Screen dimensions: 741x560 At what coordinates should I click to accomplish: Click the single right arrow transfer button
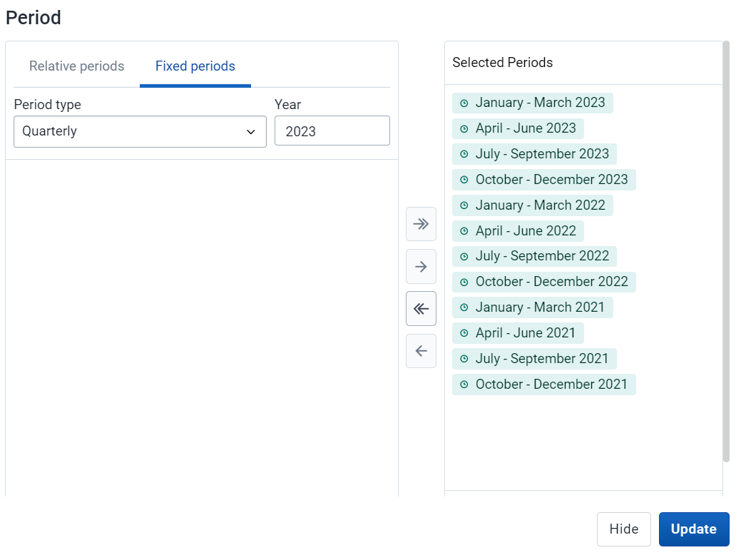pos(421,267)
